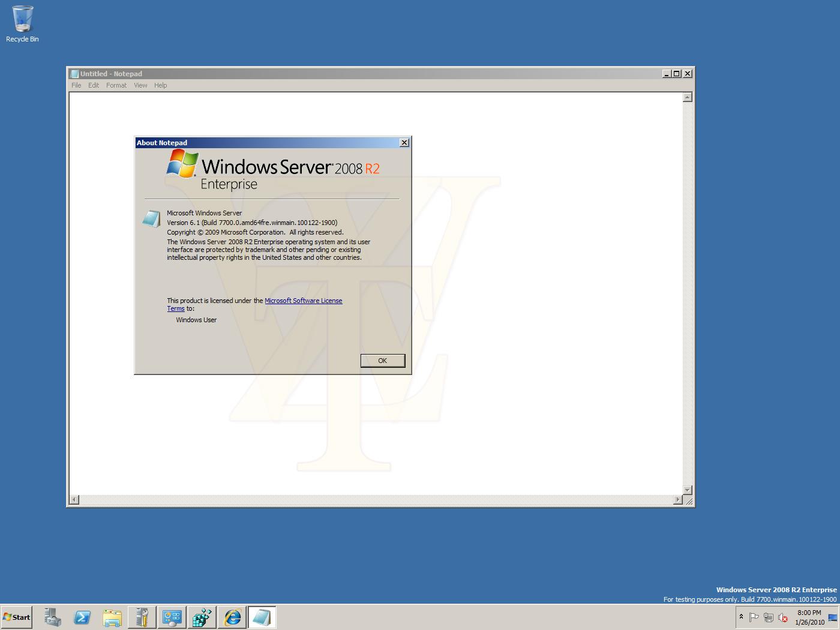Click the 'Version 6.1 (Build 7700...' text
This screenshot has height=630, width=840.
(252, 223)
